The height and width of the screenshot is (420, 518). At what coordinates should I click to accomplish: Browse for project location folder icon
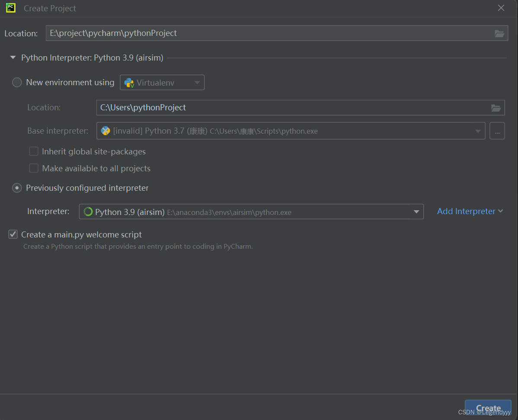tap(499, 33)
